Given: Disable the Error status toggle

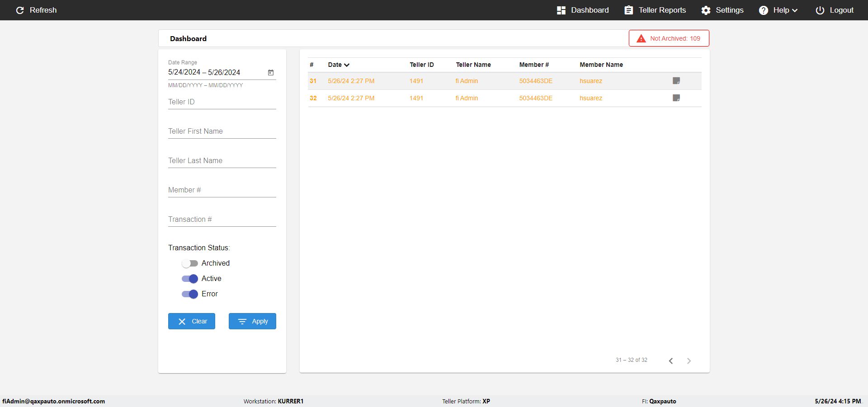Looking at the screenshot, I should point(190,294).
